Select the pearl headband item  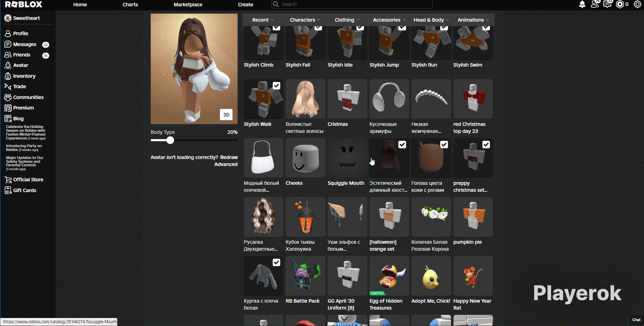(x=431, y=99)
